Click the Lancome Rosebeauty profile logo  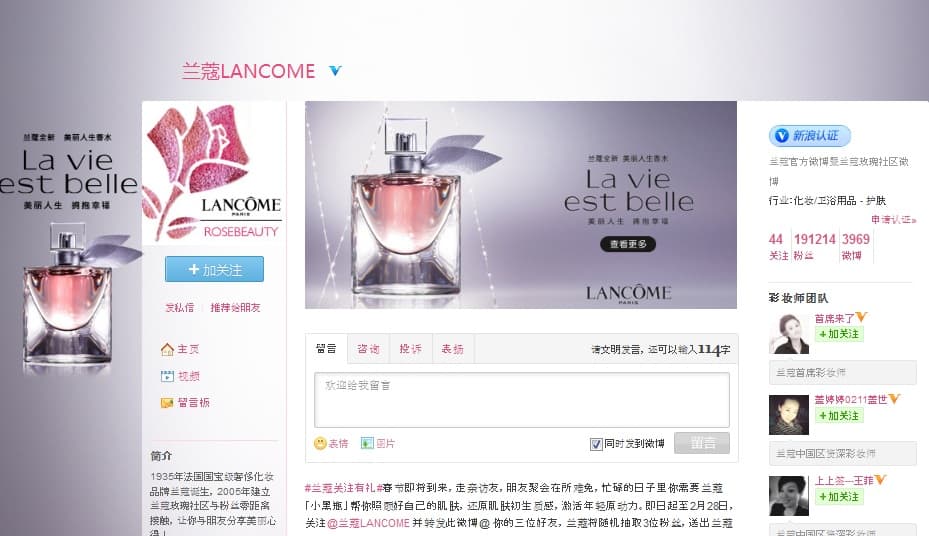tap(214, 172)
